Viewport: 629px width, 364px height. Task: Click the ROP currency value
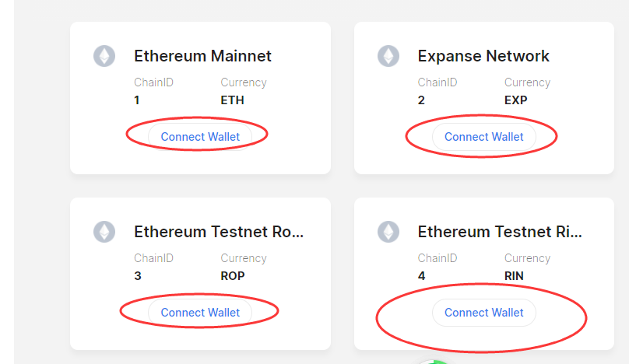click(233, 276)
